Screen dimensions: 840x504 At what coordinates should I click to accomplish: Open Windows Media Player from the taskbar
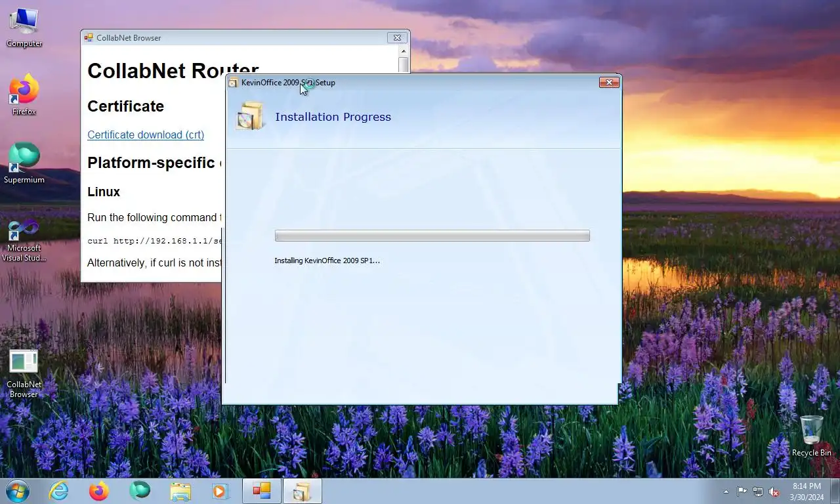[220, 491]
